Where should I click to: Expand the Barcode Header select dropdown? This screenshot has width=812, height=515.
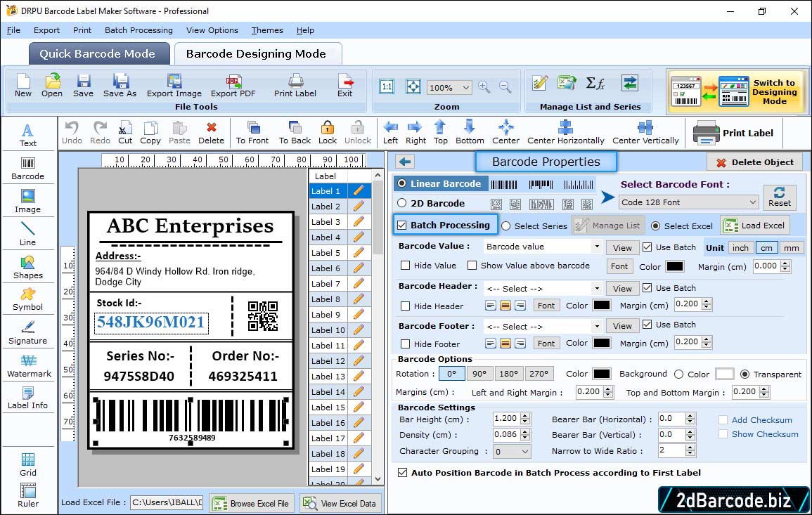(597, 288)
